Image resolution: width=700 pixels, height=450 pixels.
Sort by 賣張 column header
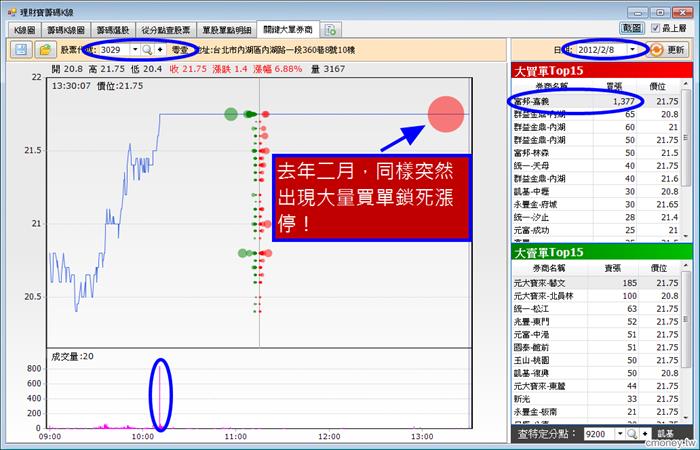pyautogui.click(x=612, y=268)
